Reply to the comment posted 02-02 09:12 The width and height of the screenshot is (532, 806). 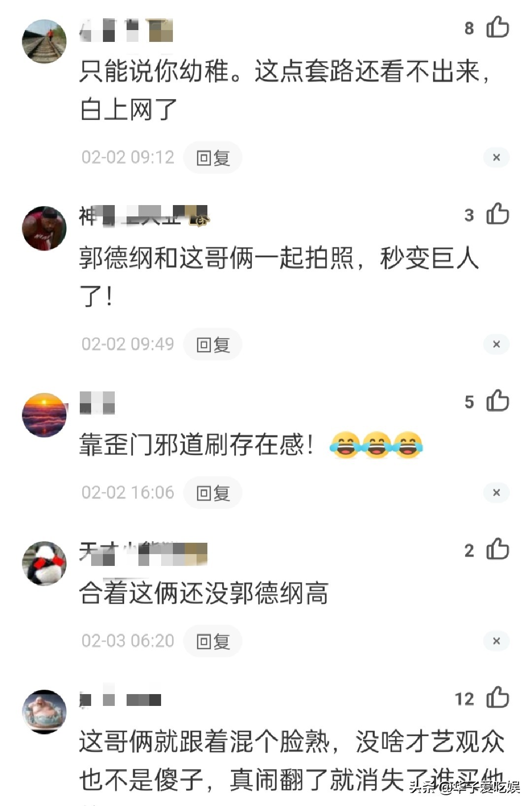(x=213, y=158)
